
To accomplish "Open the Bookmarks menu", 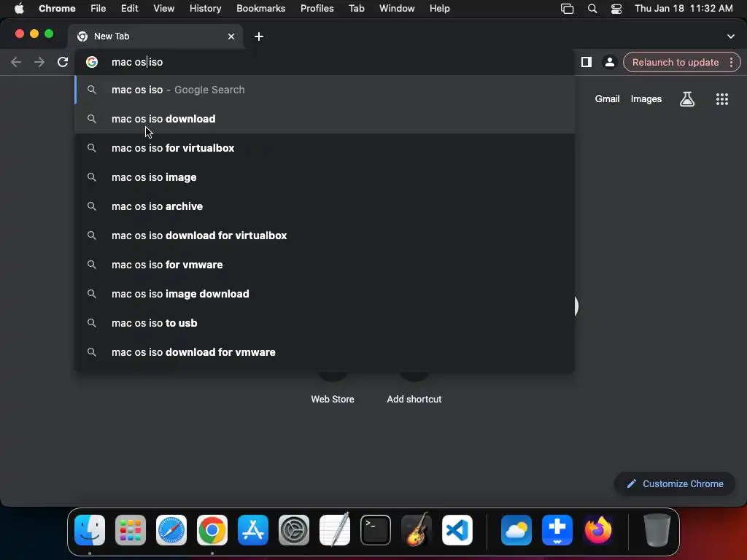I will 261,9.
